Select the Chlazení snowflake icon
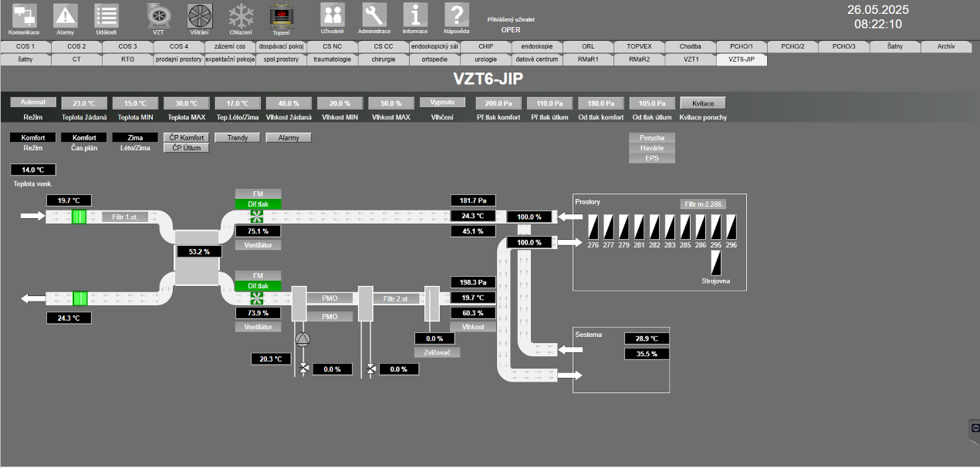 pos(241,16)
